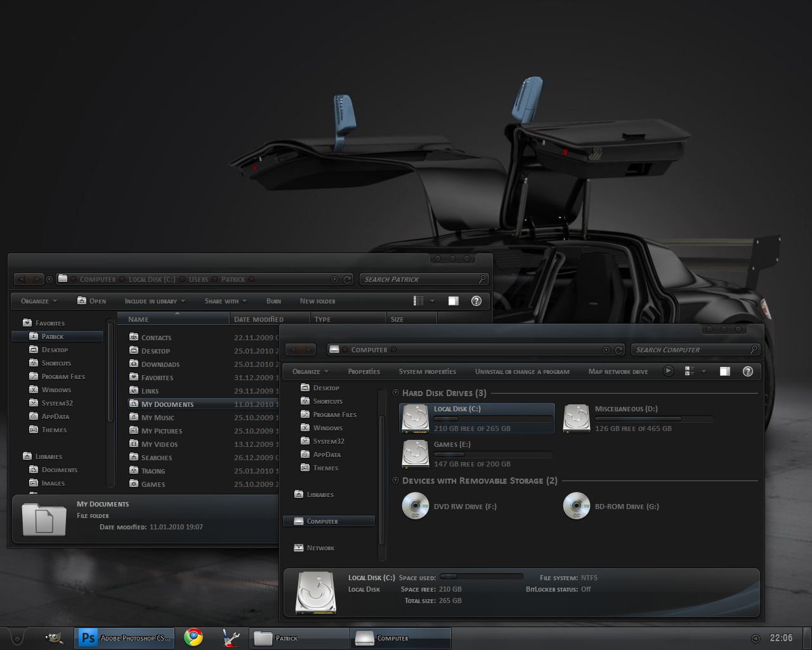This screenshot has height=650, width=812.
Task: Click Uninstall or change a program
Action: [x=522, y=371]
